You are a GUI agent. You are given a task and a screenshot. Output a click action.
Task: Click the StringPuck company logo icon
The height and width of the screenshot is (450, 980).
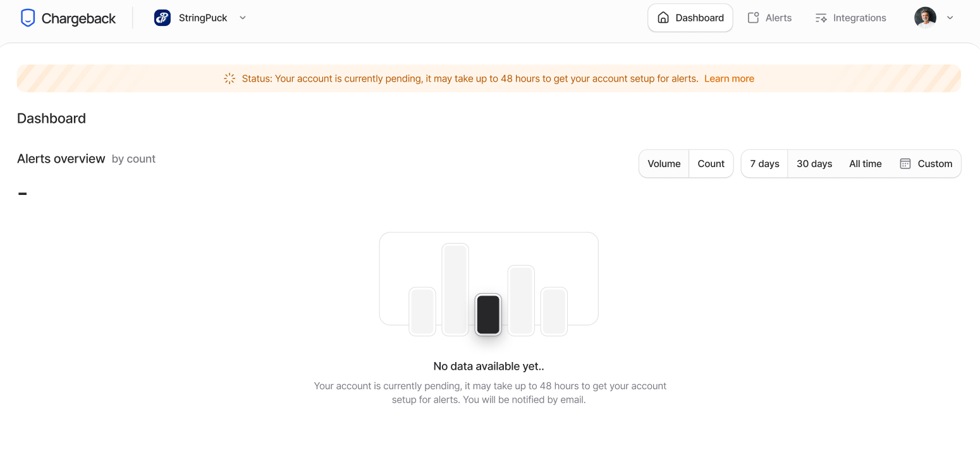[162, 18]
